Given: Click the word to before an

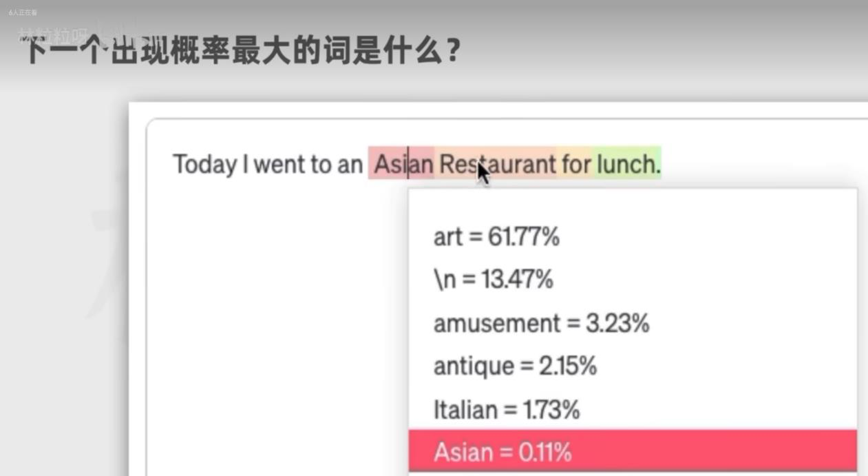Looking at the screenshot, I should coord(322,164).
